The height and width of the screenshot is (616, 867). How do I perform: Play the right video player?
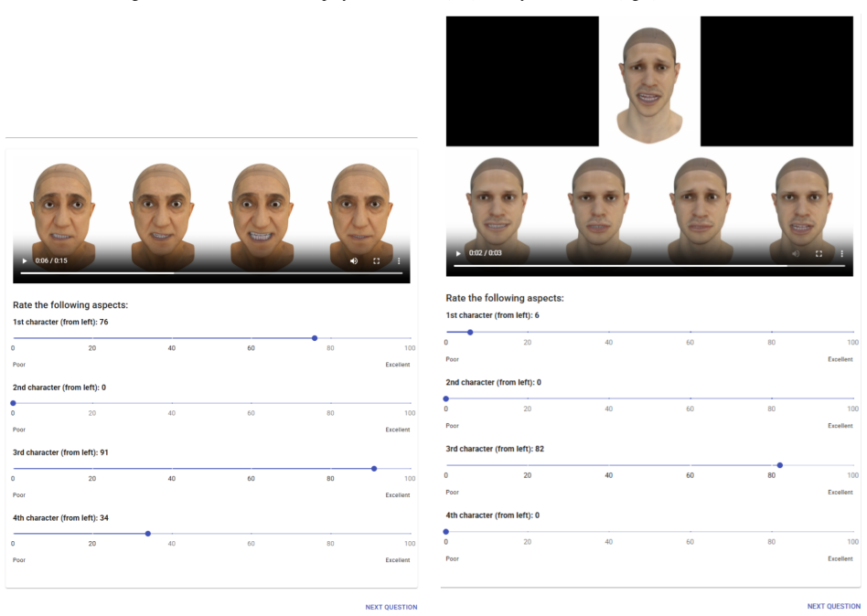(458, 253)
